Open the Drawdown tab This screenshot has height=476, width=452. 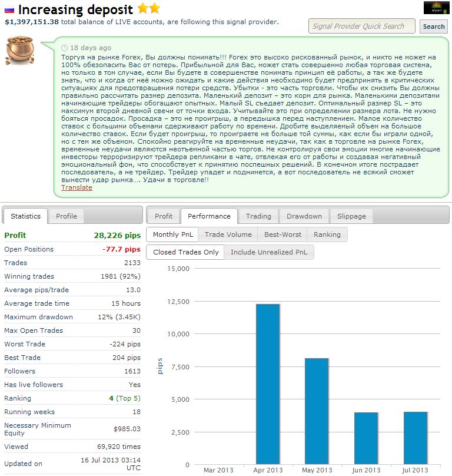coord(304,216)
